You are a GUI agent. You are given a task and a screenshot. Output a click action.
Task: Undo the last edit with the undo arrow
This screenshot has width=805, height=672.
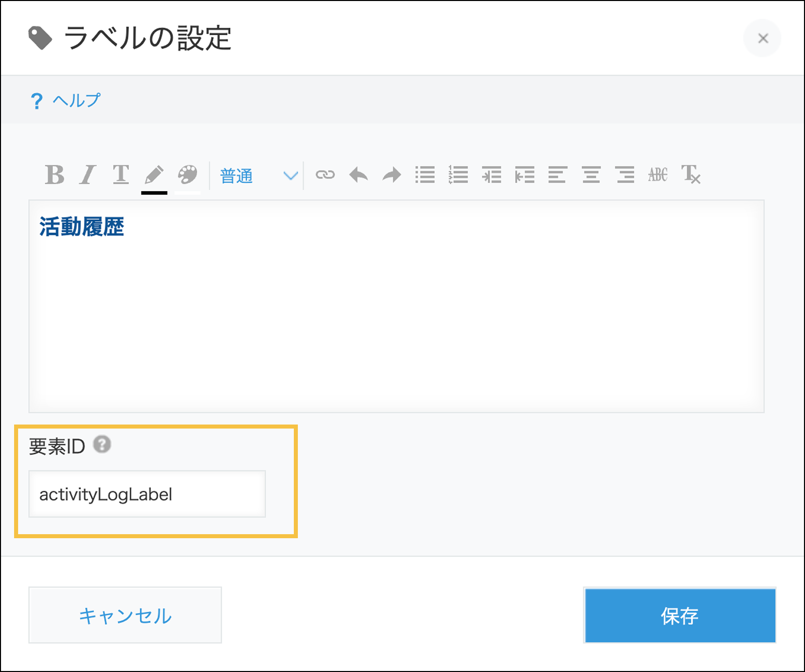pyautogui.click(x=359, y=175)
